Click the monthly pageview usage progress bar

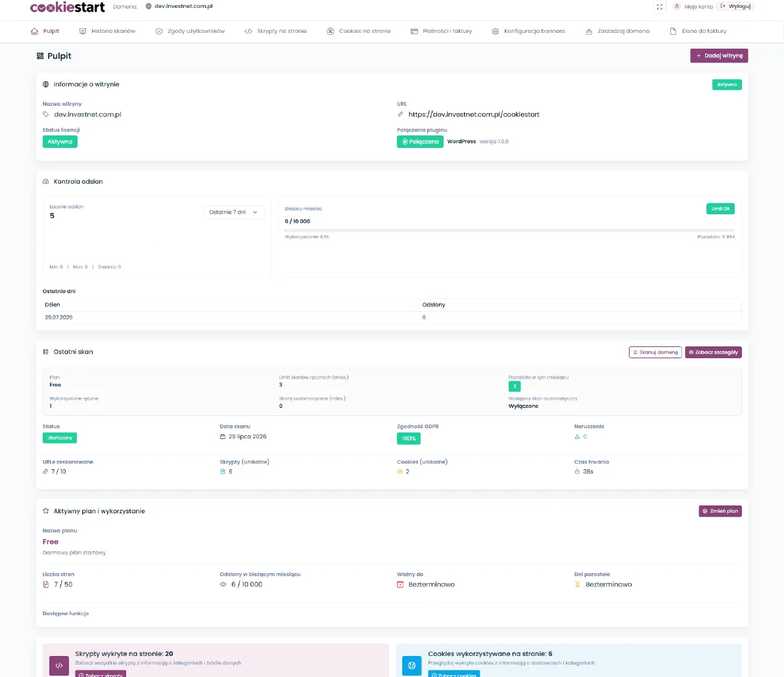pyautogui.click(x=509, y=230)
